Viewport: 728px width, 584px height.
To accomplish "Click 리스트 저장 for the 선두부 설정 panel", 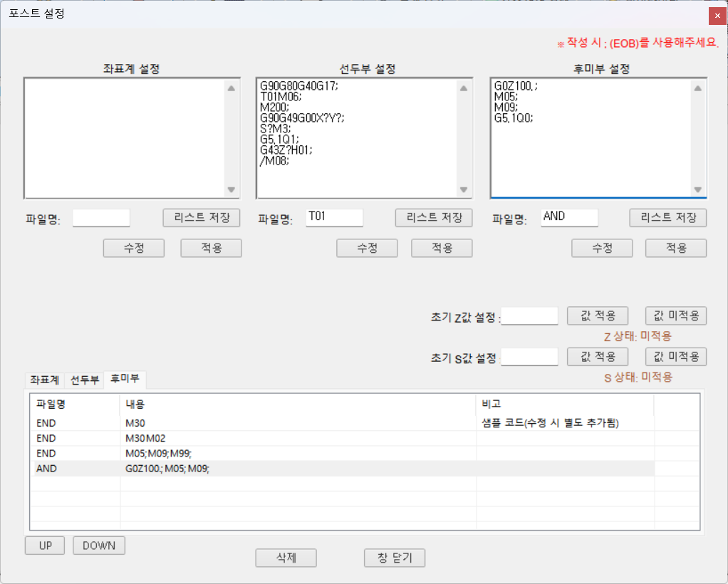I will [x=433, y=217].
